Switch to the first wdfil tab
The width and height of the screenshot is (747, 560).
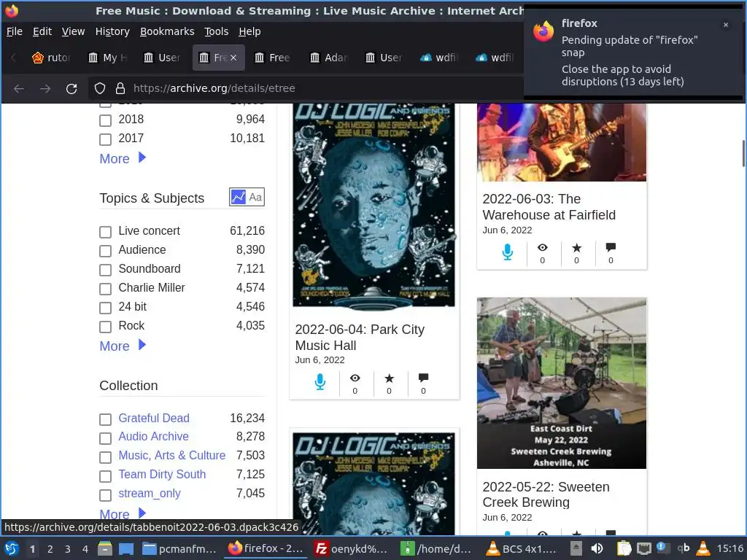[x=440, y=58]
